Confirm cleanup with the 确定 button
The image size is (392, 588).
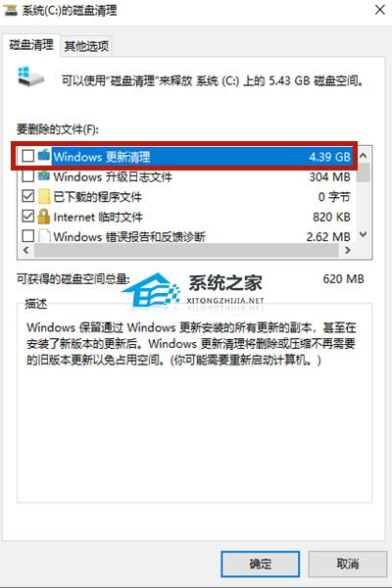[260, 563]
